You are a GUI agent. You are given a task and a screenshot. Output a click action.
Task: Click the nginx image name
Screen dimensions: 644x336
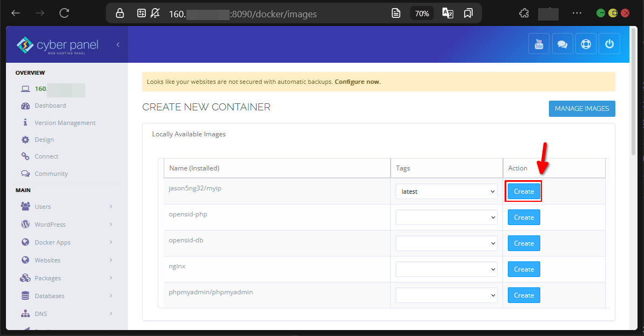point(177,267)
